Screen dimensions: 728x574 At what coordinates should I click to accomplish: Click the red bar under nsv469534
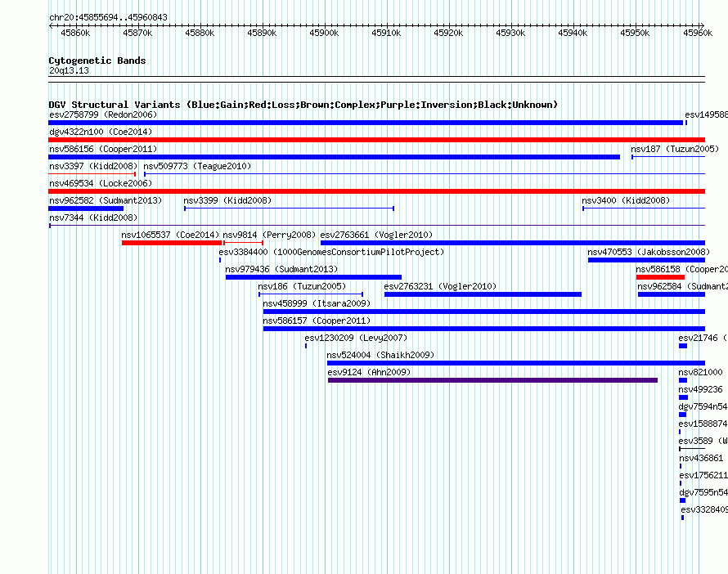pyautogui.click(x=376, y=191)
